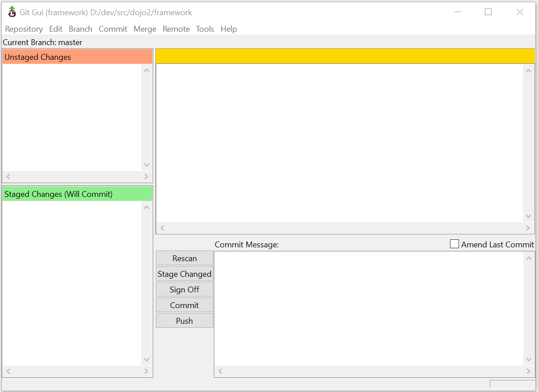Viewport: 538px width, 392px height.
Task: Click down arrow of Staged Changes scrollbar
Action: (x=146, y=359)
